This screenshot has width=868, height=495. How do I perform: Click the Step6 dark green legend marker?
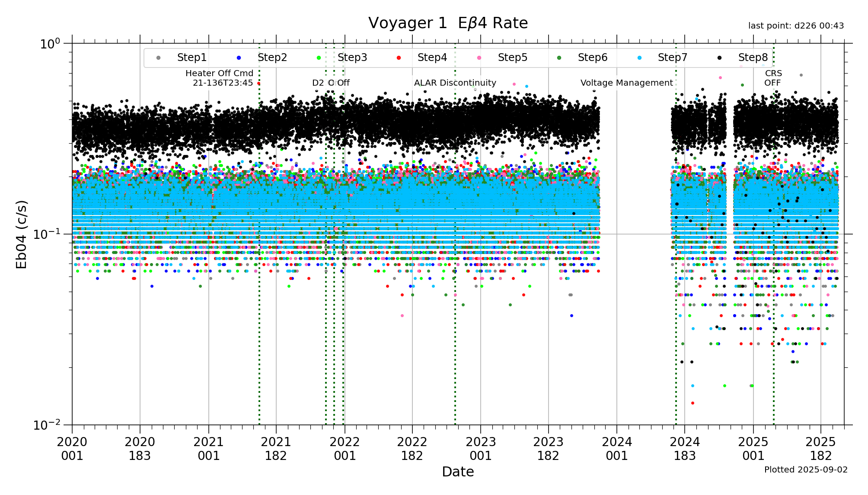point(559,58)
